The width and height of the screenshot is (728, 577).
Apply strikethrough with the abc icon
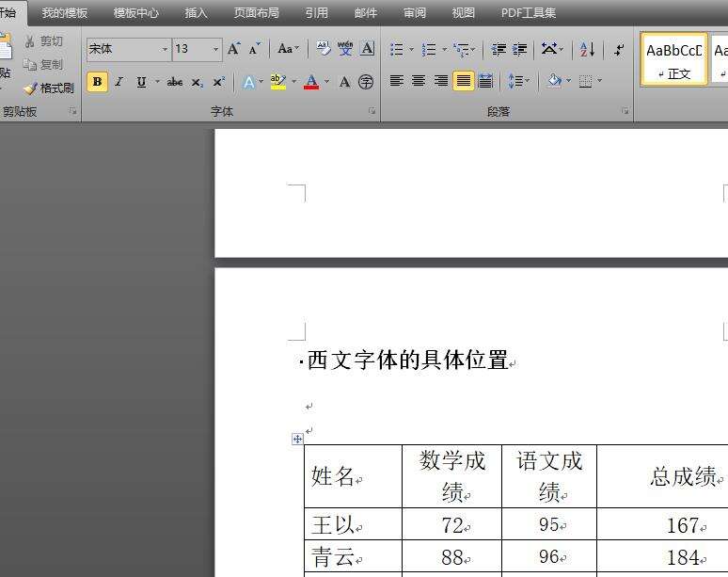coord(175,82)
